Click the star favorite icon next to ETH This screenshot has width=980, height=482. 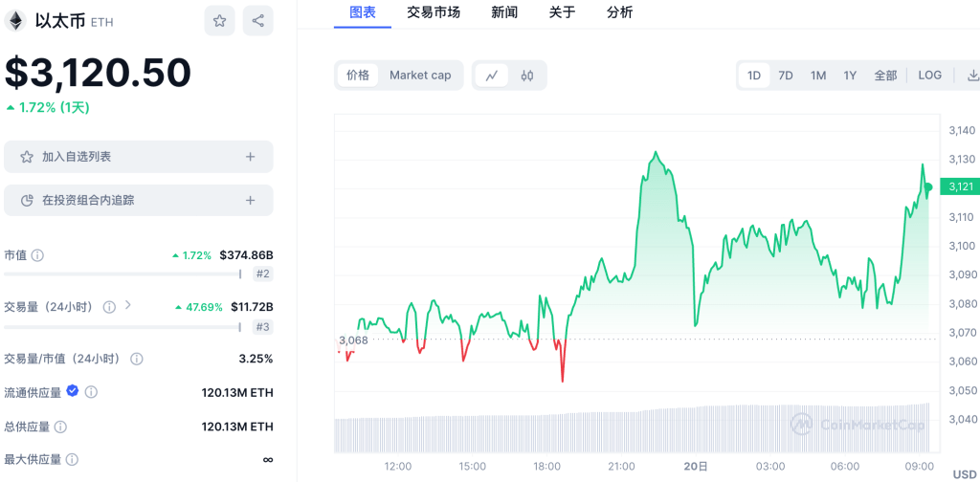(x=219, y=21)
